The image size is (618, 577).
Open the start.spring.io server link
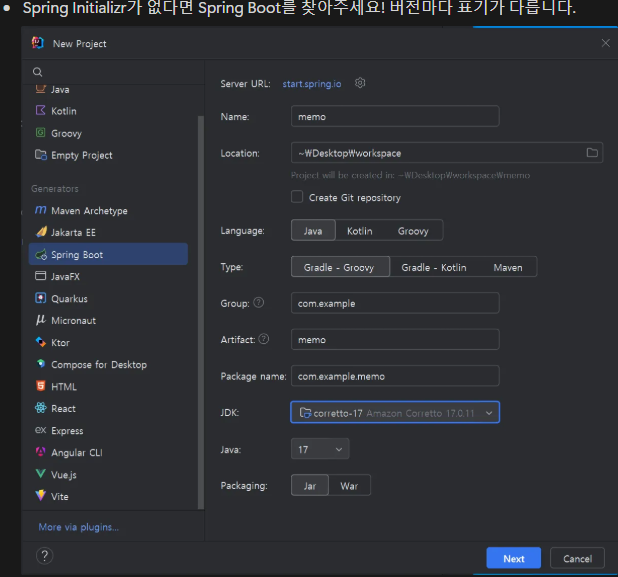pos(312,84)
